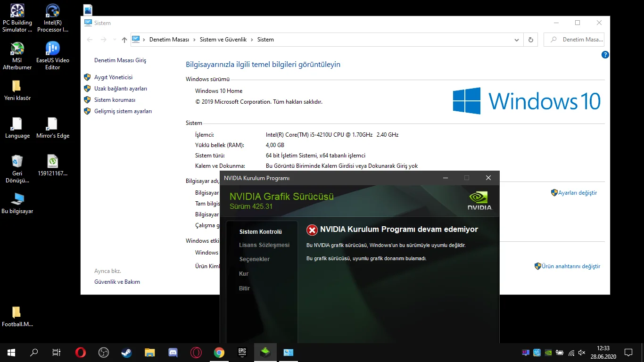644x362 pixels.
Task: Open the Windows Start menu
Action: tap(11, 352)
